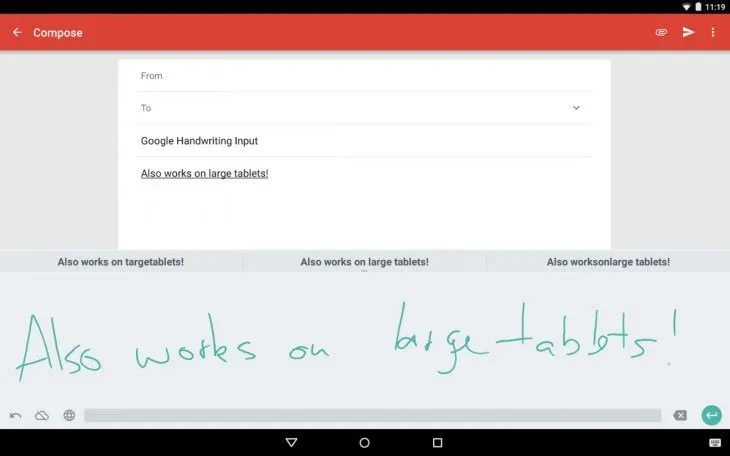Image resolution: width=730 pixels, height=456 pixels.
Task: Tap the Android home button
Action: coord(365,442)
